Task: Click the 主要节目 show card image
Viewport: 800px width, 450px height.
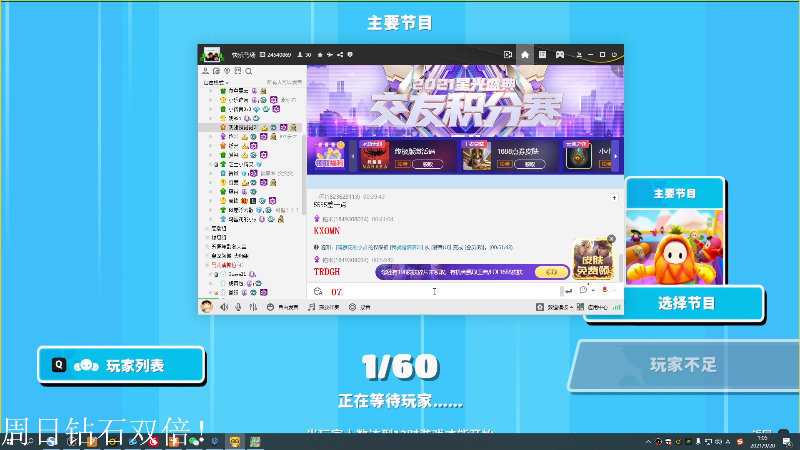Action: coord(674,247)
